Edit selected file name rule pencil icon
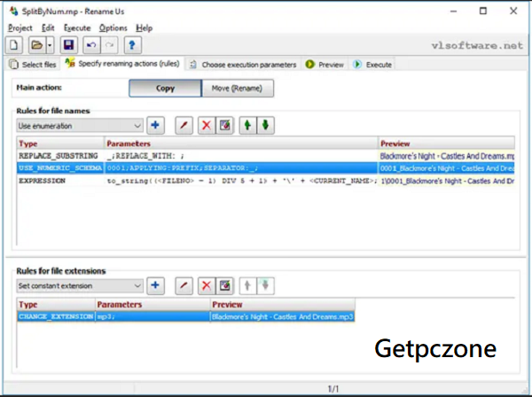This screenshot has width=532, height=397. (x=184, y=126)
